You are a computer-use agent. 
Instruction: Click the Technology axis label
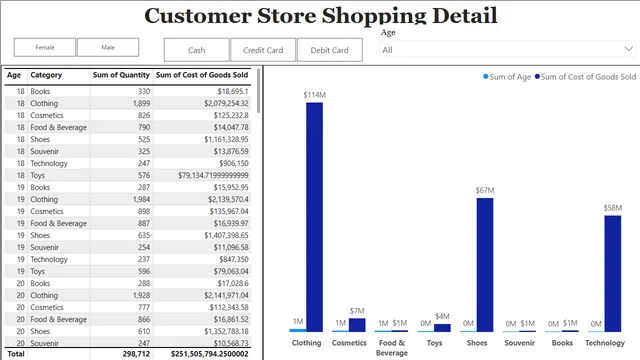click(x=604, y=343)
